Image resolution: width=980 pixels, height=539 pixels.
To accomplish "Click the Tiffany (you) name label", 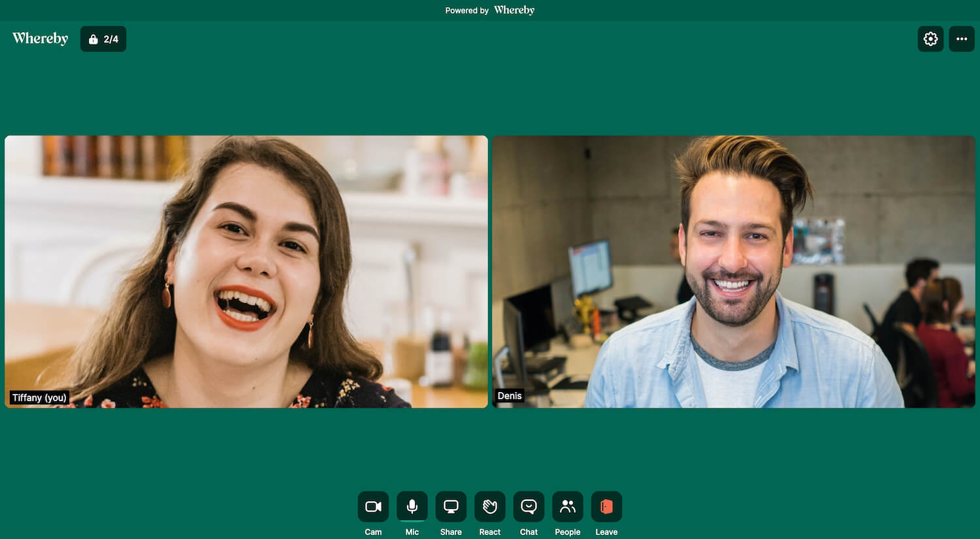I will pyautogui.click(x=39, y=397).
